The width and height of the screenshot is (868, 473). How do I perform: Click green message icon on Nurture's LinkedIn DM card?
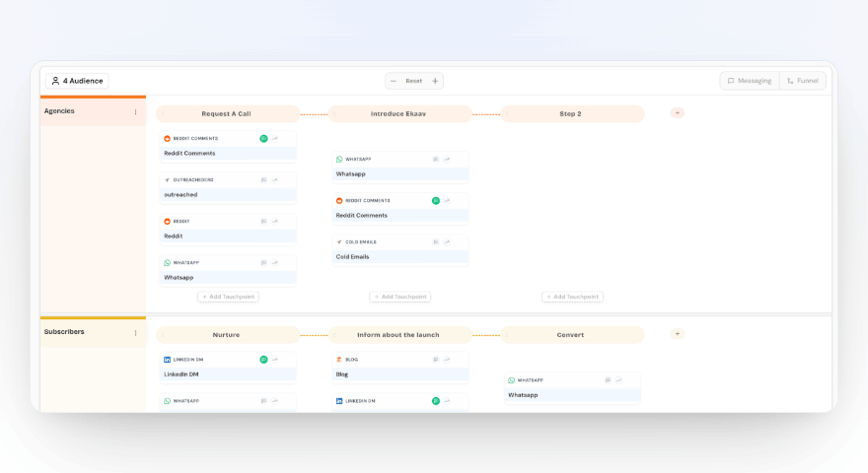[x=263, y=360]
